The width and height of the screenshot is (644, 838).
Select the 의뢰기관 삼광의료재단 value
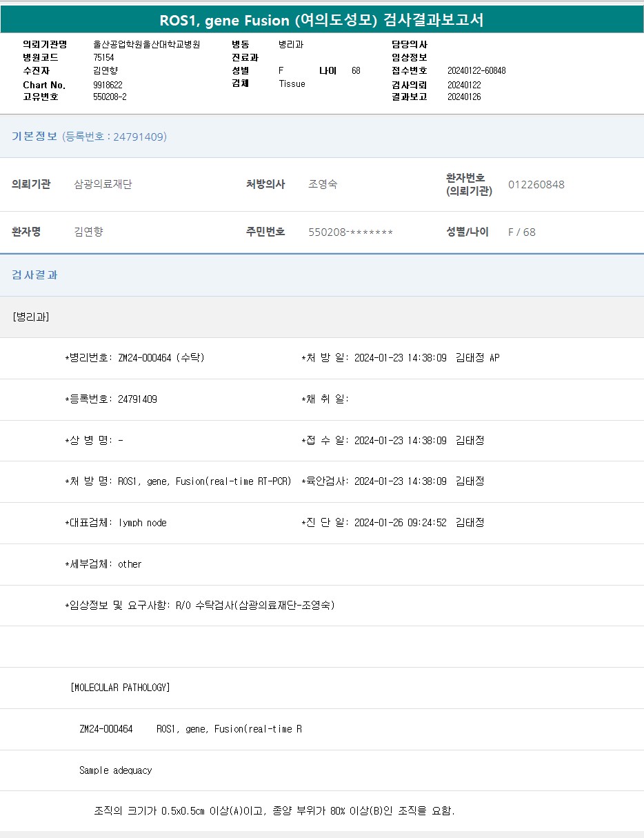103,184
